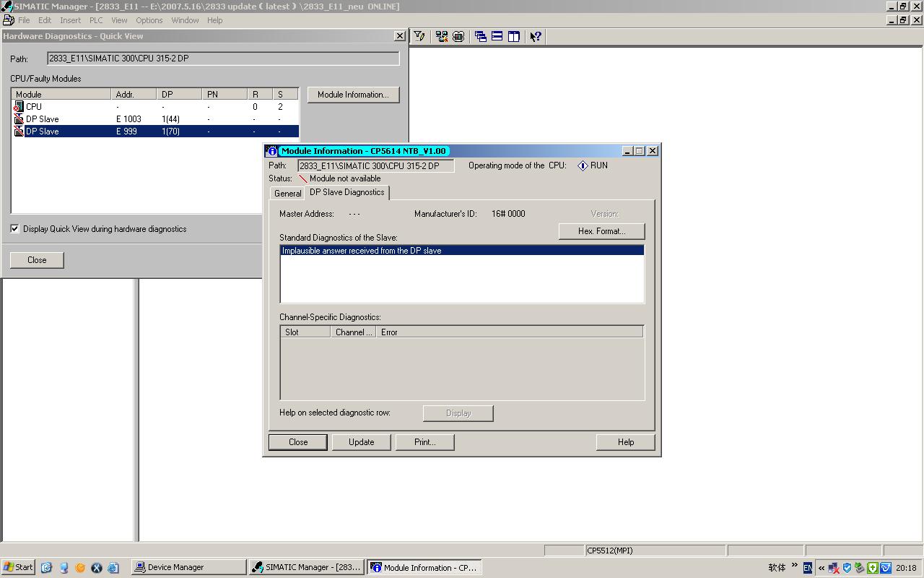Expand the language bar chevron
Screen dimensions: 924x578
point(794,566)
